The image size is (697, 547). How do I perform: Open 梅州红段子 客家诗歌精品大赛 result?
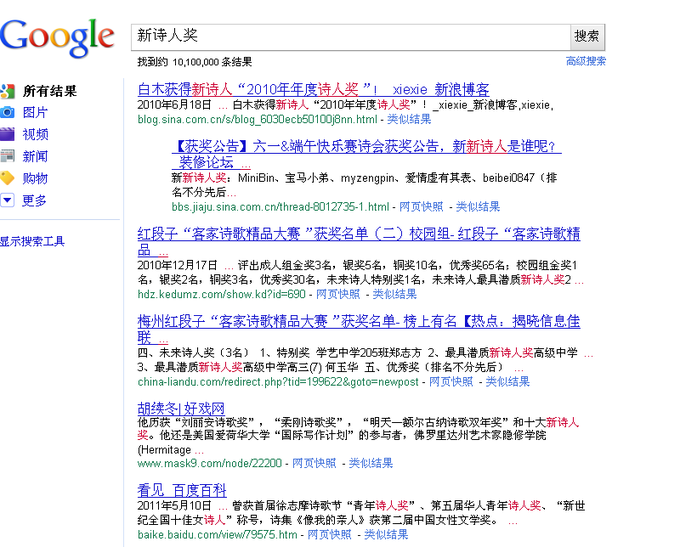(x=359, y=329)
